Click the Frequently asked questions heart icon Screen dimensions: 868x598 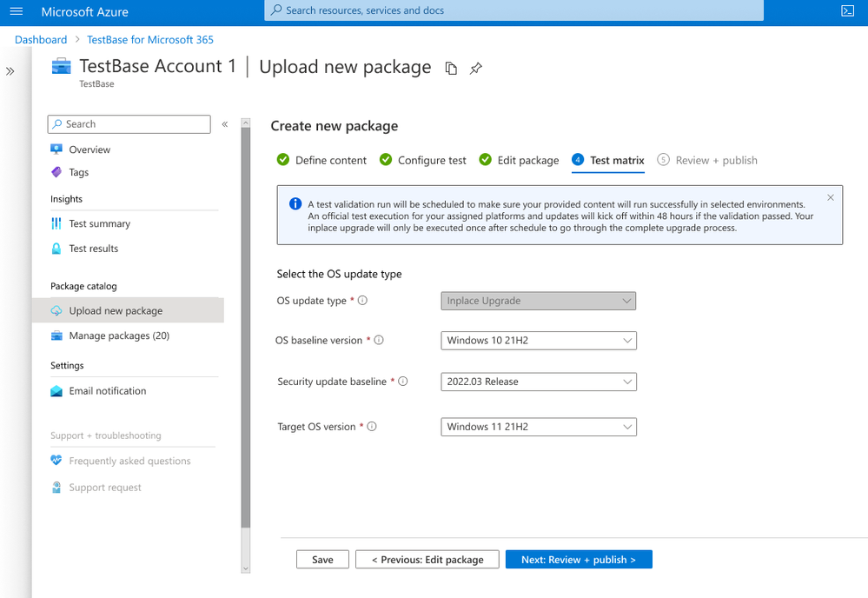(56, 460)
